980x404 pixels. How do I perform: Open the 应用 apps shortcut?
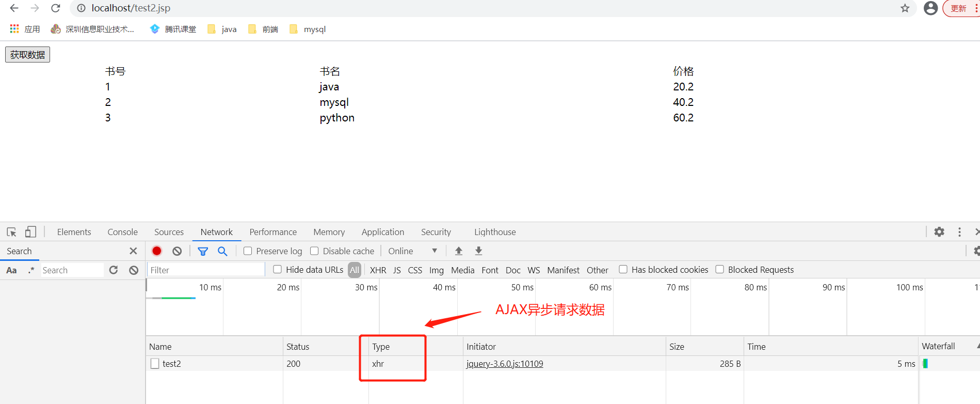(x=25, y=29)
